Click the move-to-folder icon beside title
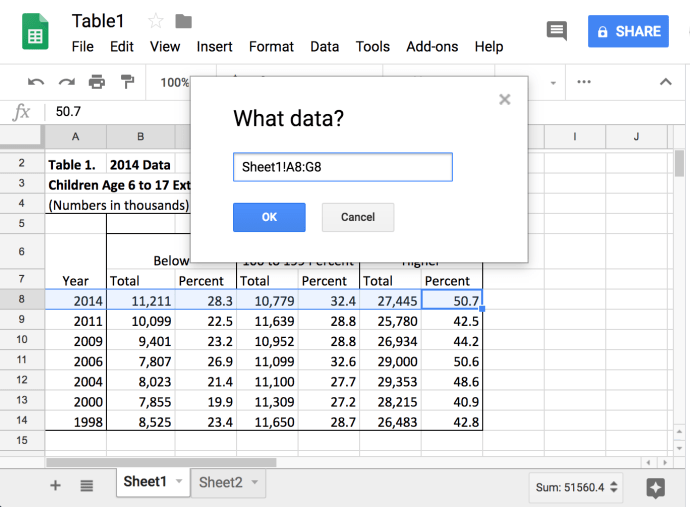Screen dimensions: 690x507 [x=183, y=21]
